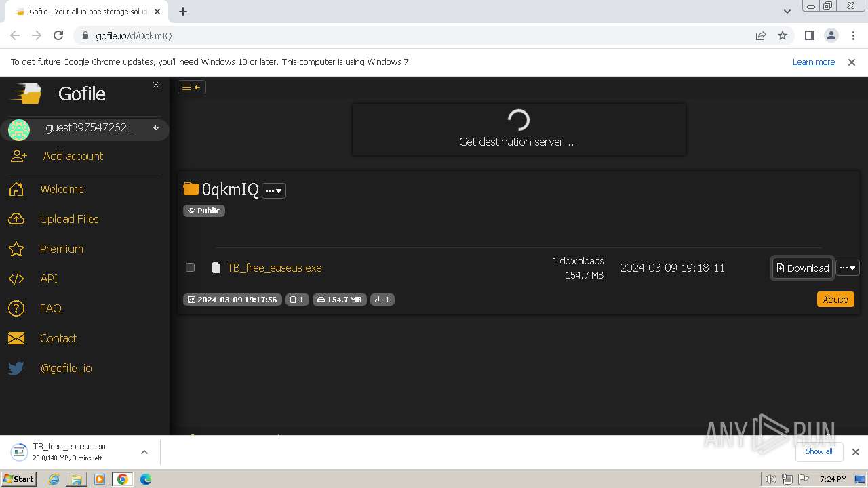This screenshot has height=488, width=868.
Task: Open the 0qkmIQ folder options dropdown
Action: (274, 190)
